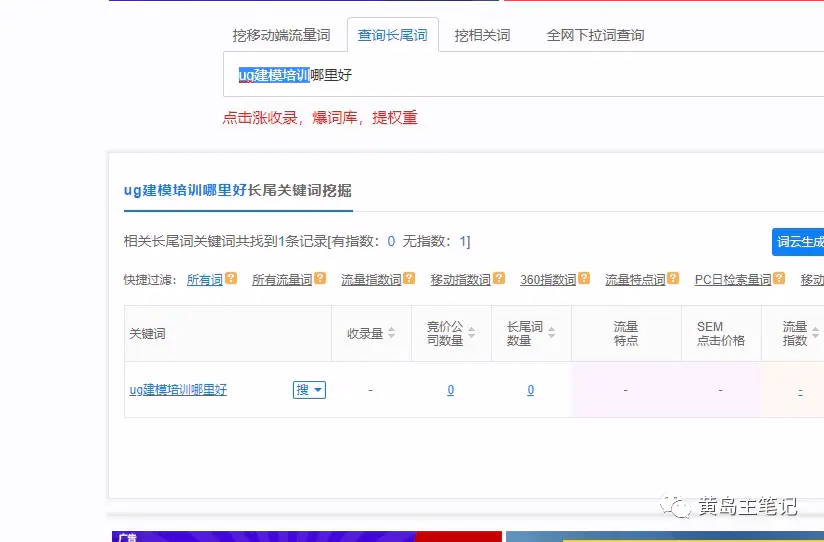Click the help icon beside 流量特点词
The height and width of the screenshot is (542, 824).
672,279
